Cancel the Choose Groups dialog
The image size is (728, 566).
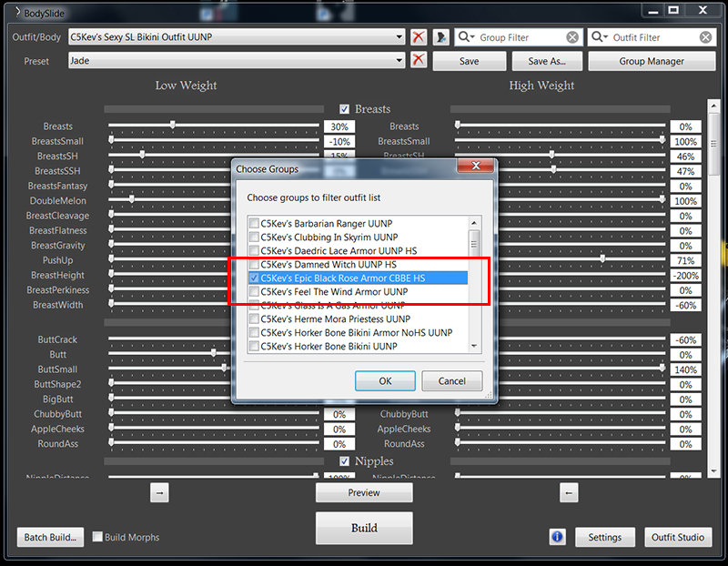click(451, 381)
